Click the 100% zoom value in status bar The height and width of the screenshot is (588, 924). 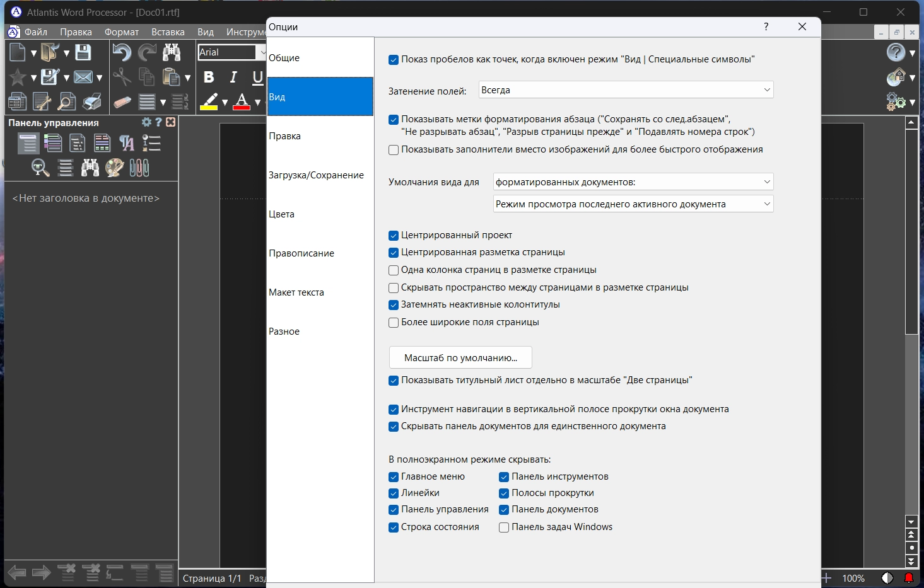tap(853, 579)
